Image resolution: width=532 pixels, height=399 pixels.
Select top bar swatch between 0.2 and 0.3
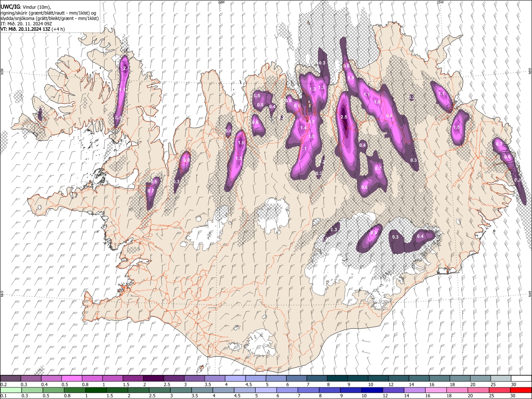click(x=10, y=379)
